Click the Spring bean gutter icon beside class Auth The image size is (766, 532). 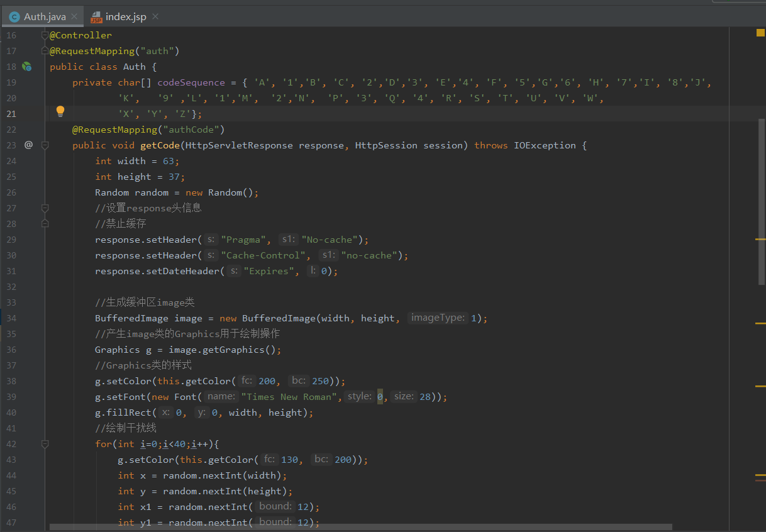click(x=27, y=67)
